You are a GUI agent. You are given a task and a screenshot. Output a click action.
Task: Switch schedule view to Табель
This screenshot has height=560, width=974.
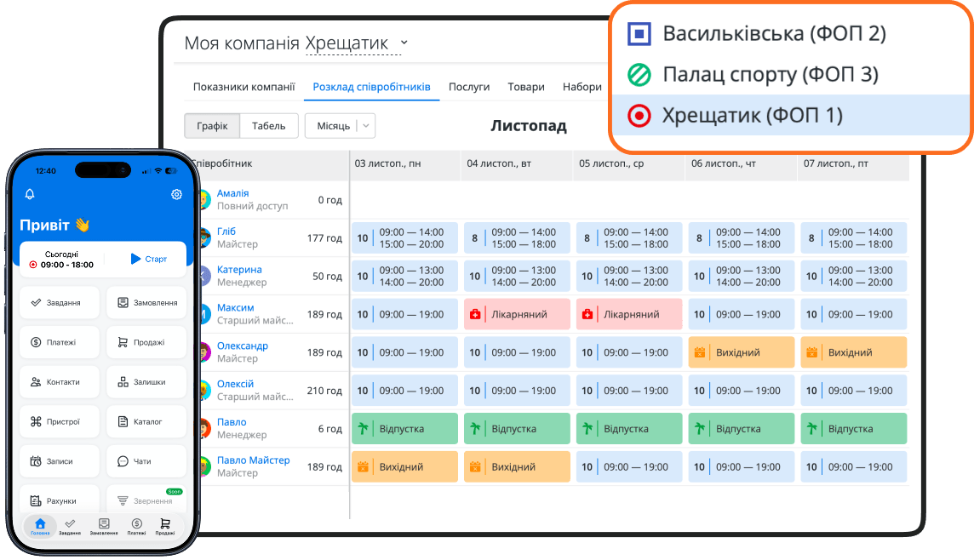(x=268, y=126)
